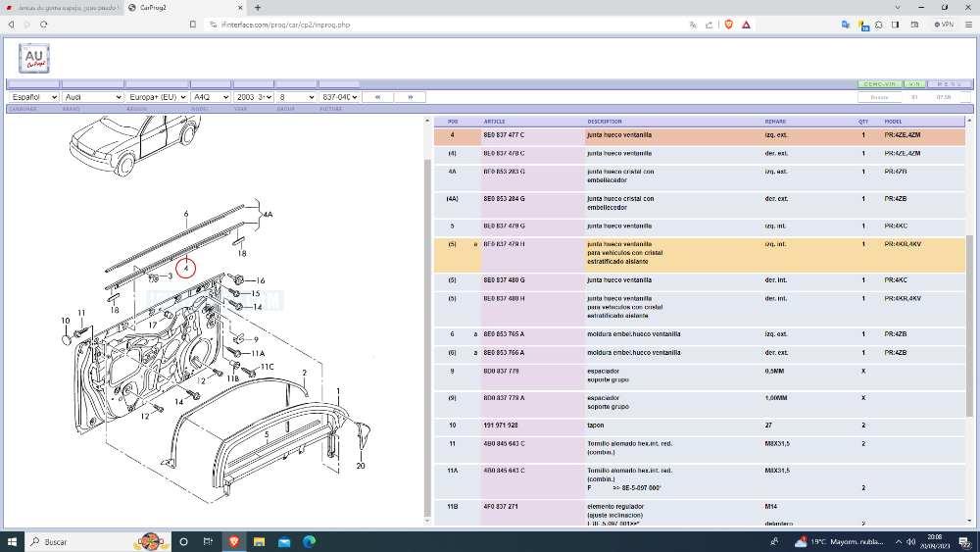Click the Donate button
980x552 pixels.
click(x=879, y=97)
